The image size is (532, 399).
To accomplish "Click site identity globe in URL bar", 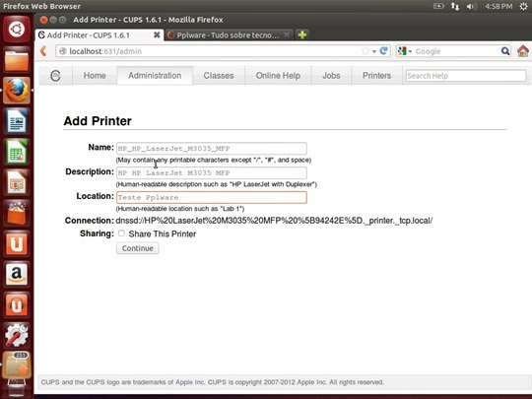I will (63, 51).
